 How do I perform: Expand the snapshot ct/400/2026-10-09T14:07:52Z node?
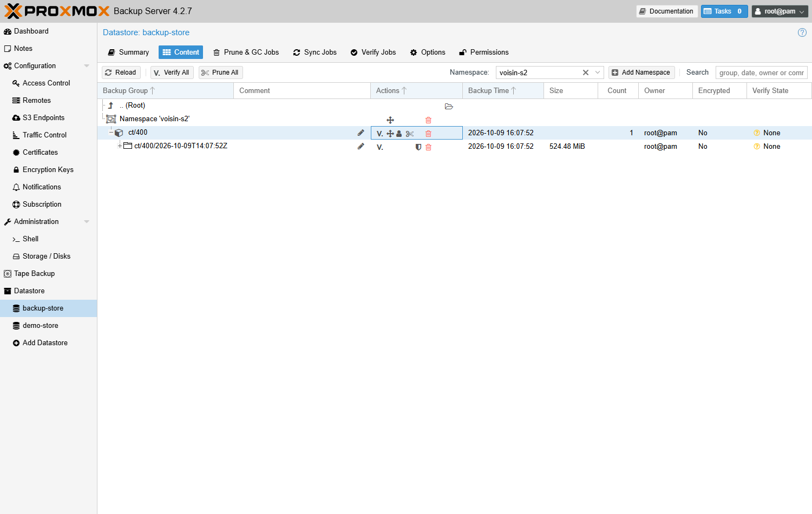pyautogui.click(x=120, y=146)
